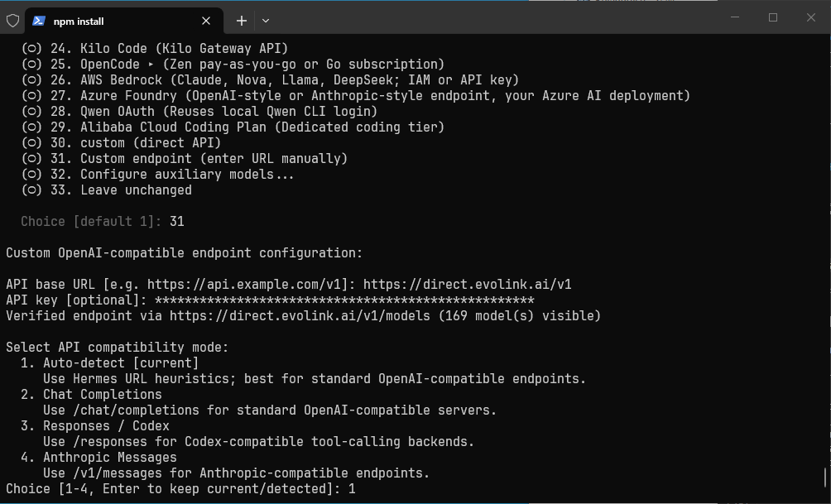Image resolution: width=831 pixels, height=504 pixels.
Task: Click '(169 model(s) visible)' text
Action: [x=520, y=316]
